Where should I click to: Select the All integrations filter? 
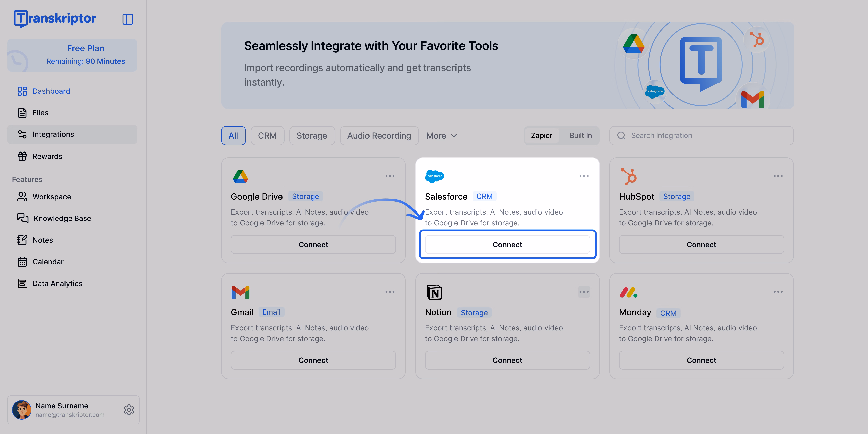coord(233,135)
